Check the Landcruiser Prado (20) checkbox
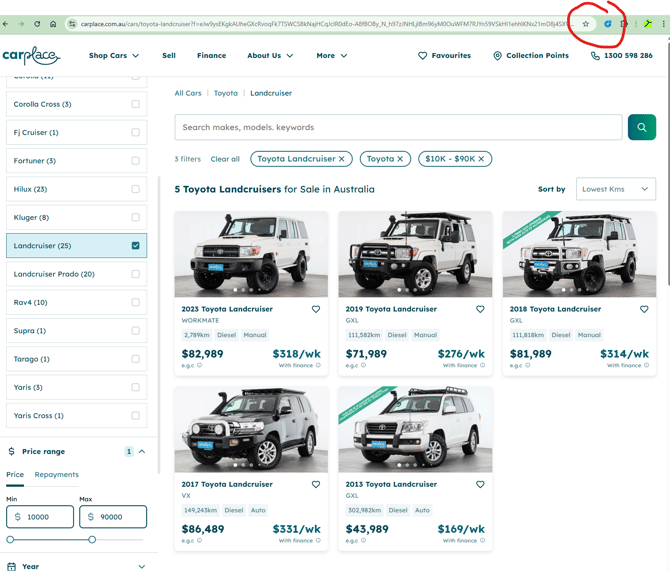The width and height of the screenshot is (670, 573). [136, 274]
